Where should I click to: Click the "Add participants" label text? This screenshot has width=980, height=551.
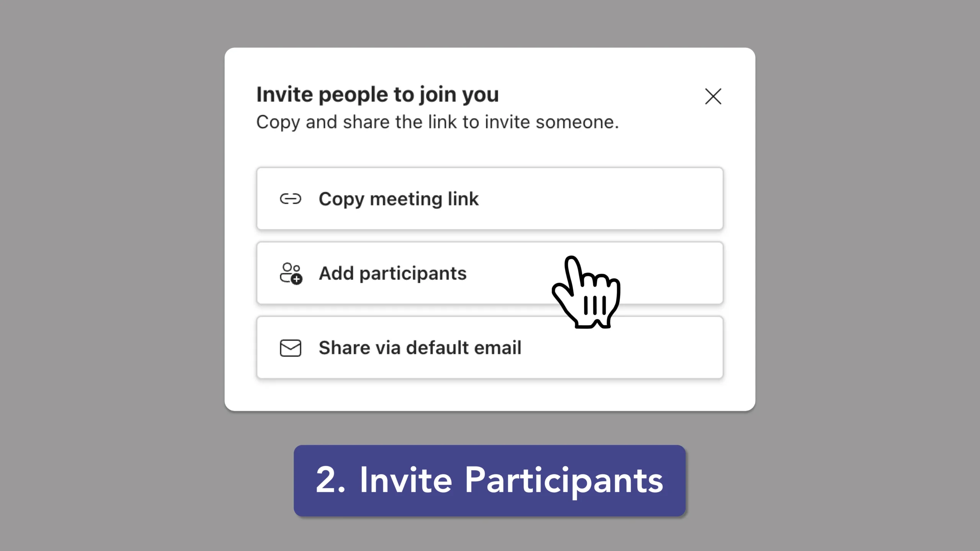(x=393, y=273)
